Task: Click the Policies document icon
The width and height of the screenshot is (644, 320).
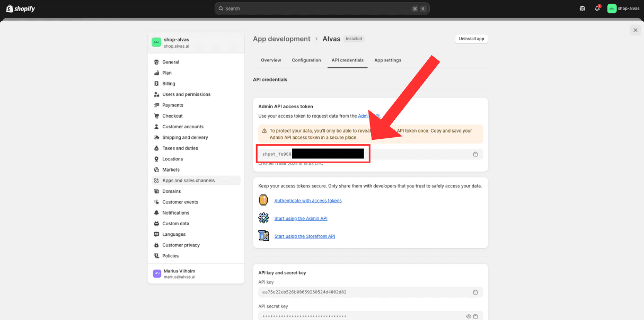Action: 156,256
